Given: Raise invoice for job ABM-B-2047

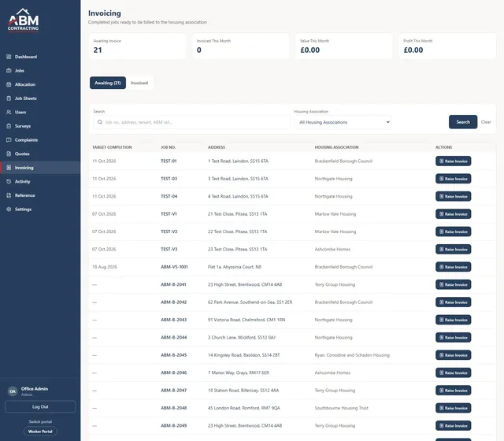Looking at the screenshot, I should click(x=454, y=391).
